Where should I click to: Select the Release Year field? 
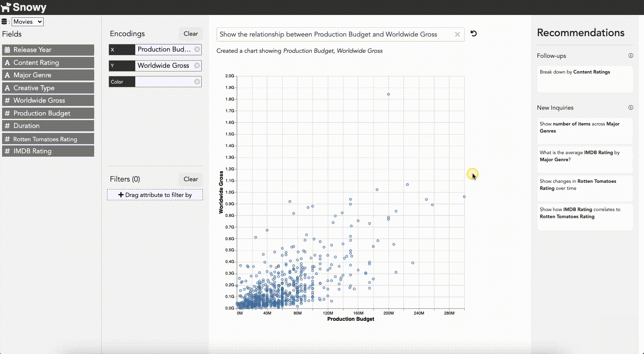point(48,50)
